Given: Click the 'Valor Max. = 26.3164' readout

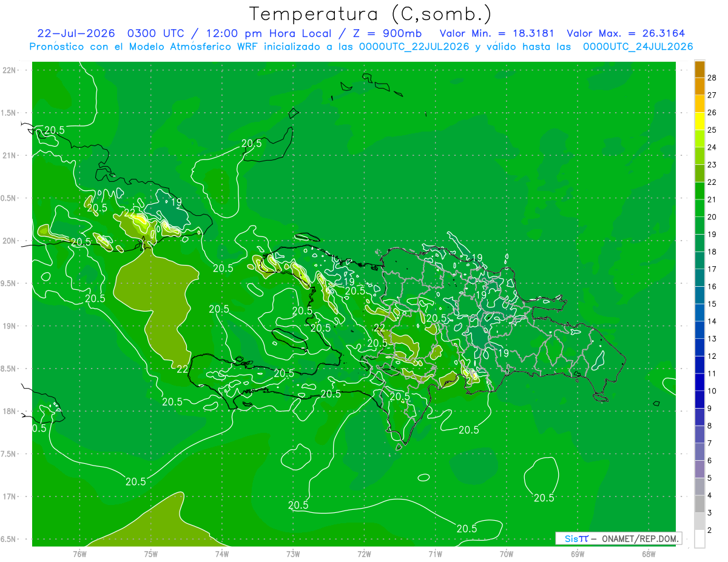Looking at the screenshot, I should click(627, 33).
